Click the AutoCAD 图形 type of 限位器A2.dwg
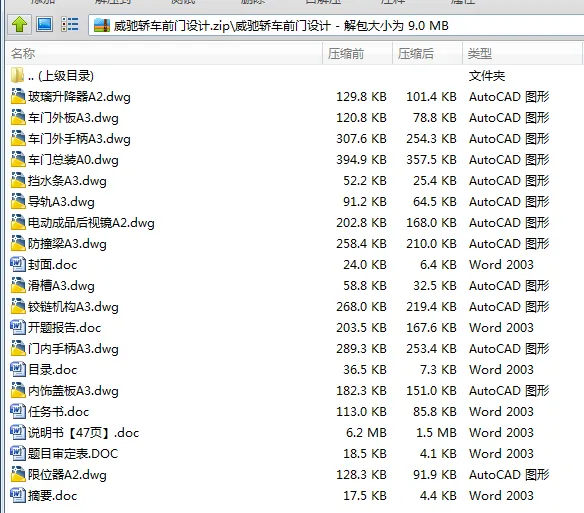The image size is (584, 513). (x=509, y=475)
